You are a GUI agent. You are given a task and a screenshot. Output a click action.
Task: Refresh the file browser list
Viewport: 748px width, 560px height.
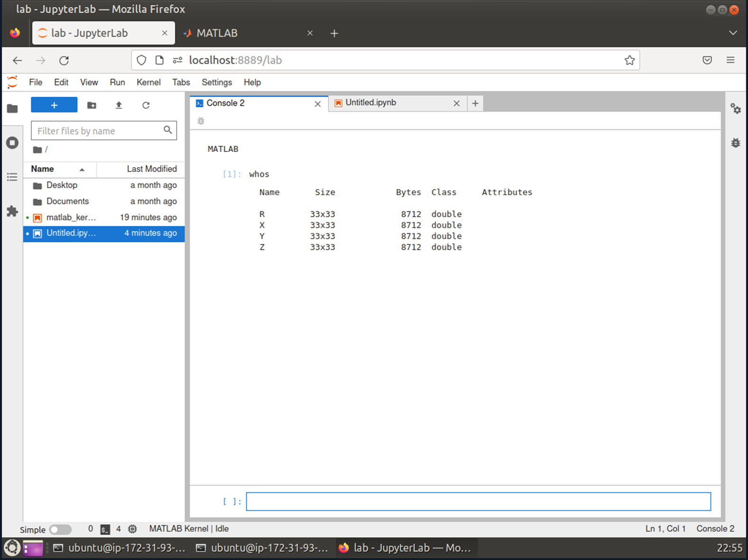146,105
